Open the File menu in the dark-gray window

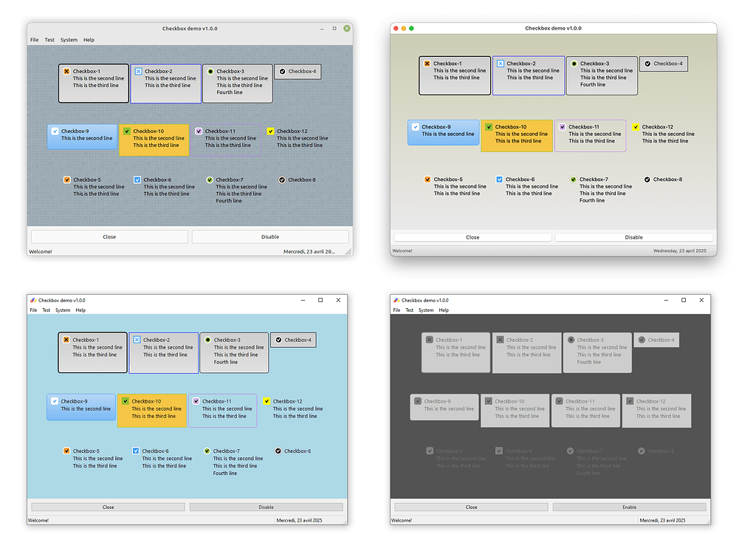tap(396, 310)
